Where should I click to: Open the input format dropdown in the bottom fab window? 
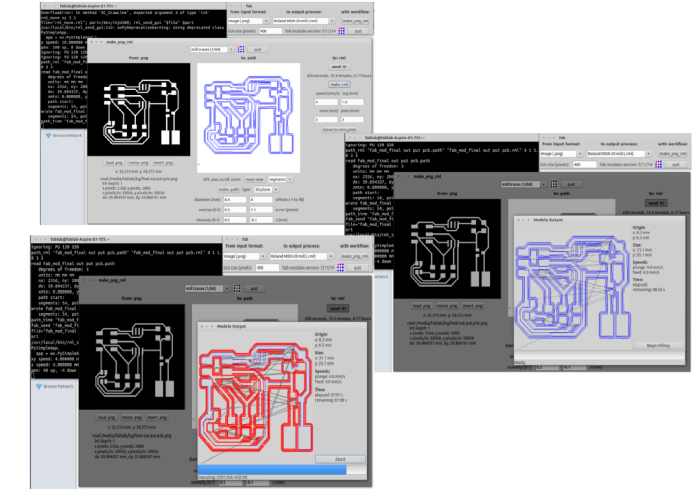coord(245,256)
